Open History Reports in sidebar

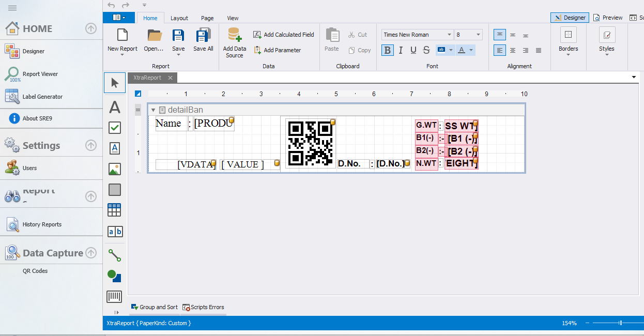point(42,224)
